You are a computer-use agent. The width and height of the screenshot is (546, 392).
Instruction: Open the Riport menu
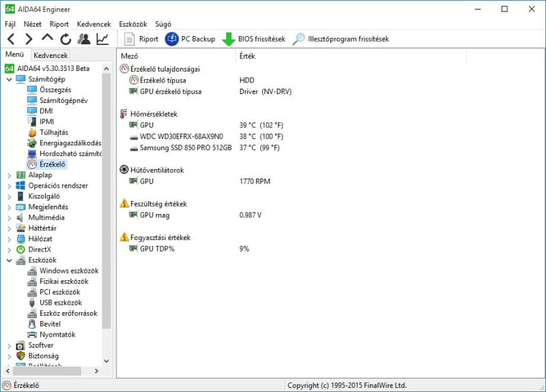59,24
